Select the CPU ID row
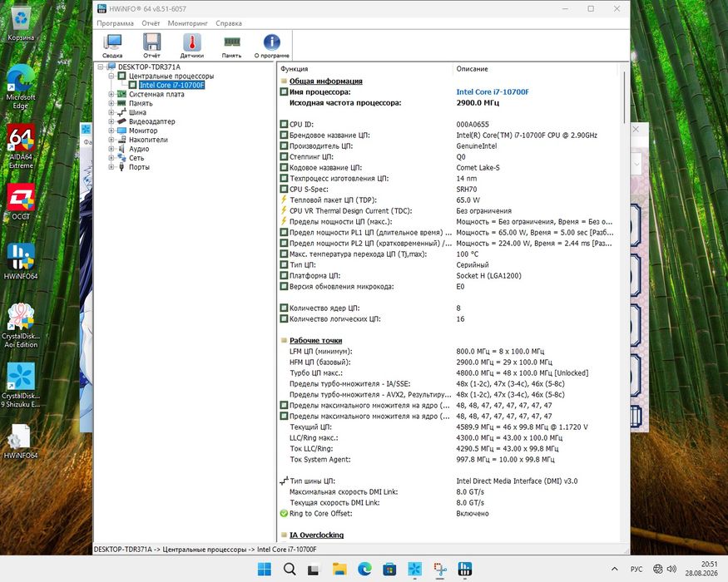This screenshot has height=582, width=728. 448,125
